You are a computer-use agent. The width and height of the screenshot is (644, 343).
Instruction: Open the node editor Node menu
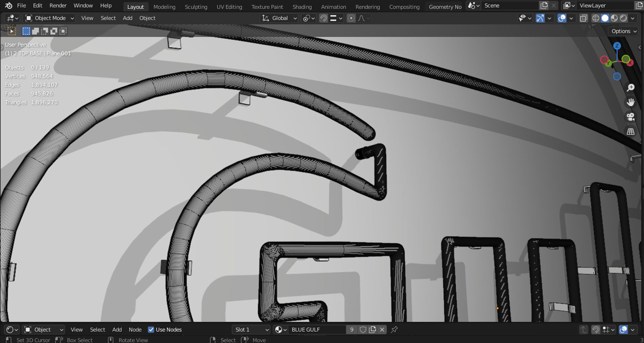(x=135, y=330)
